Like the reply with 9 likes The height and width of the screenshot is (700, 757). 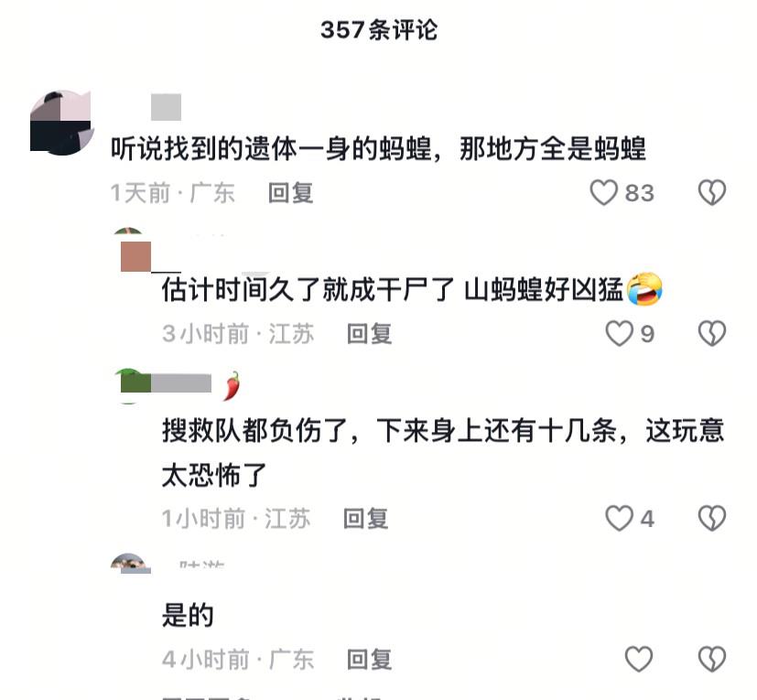click(x=619, y=334)
